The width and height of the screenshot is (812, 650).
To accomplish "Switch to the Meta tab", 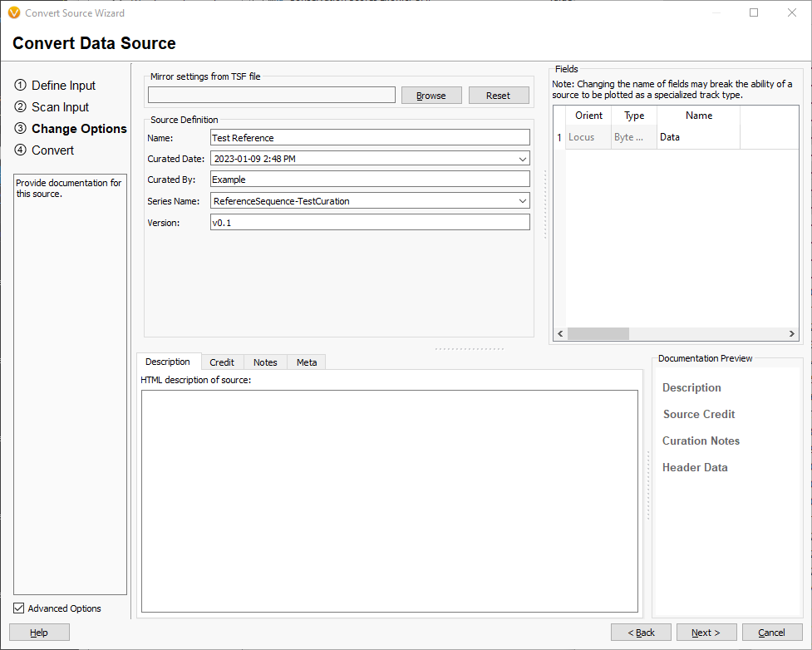I will tap(306, 362).
